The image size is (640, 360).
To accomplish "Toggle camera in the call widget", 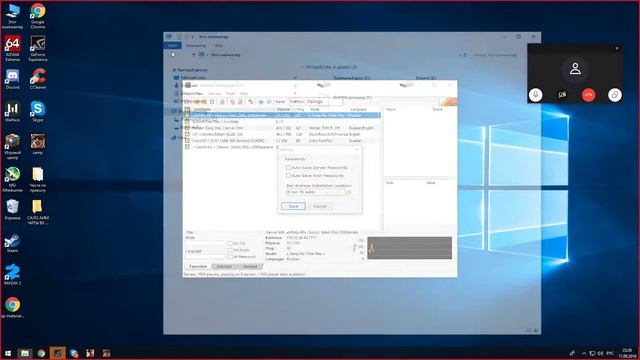I will (x=562, y=95).
